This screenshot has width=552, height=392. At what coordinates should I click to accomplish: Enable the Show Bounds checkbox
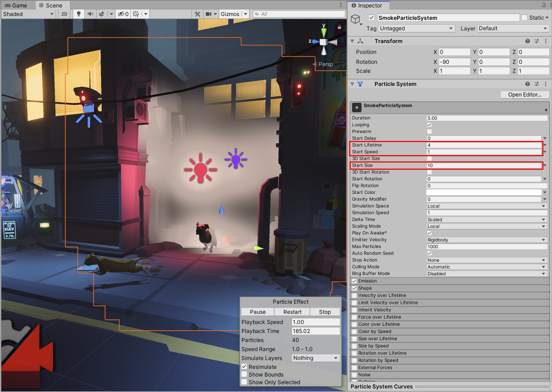[x=244, y=374]
